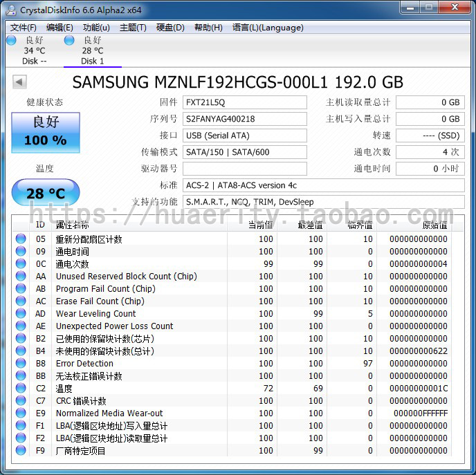Screen dimensions: 476x475
Task: Click status orb for Erase Fail Count
Action: pos(21,301)
